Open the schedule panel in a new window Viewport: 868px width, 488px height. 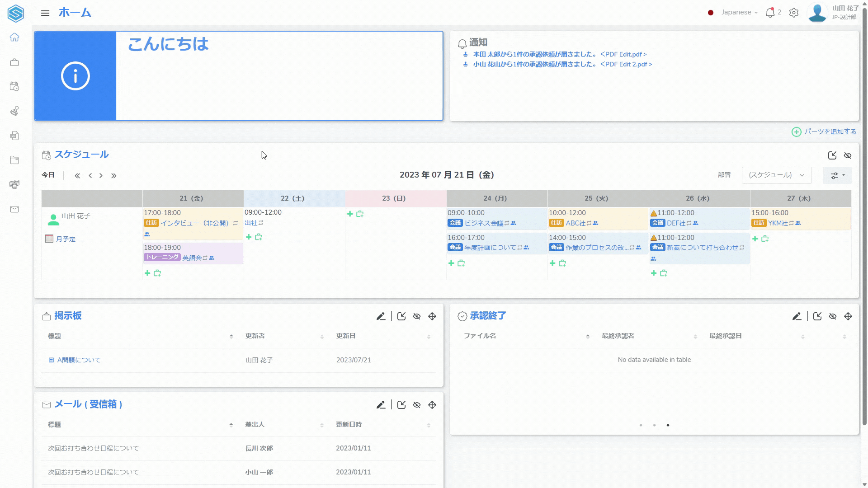click(832, 155)
